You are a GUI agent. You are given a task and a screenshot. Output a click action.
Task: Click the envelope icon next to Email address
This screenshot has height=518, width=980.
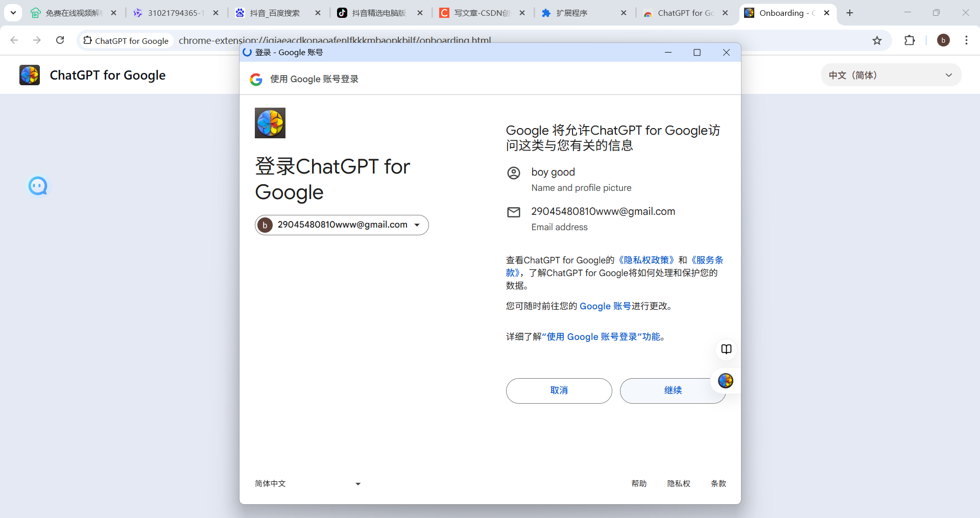click(514, 212)
